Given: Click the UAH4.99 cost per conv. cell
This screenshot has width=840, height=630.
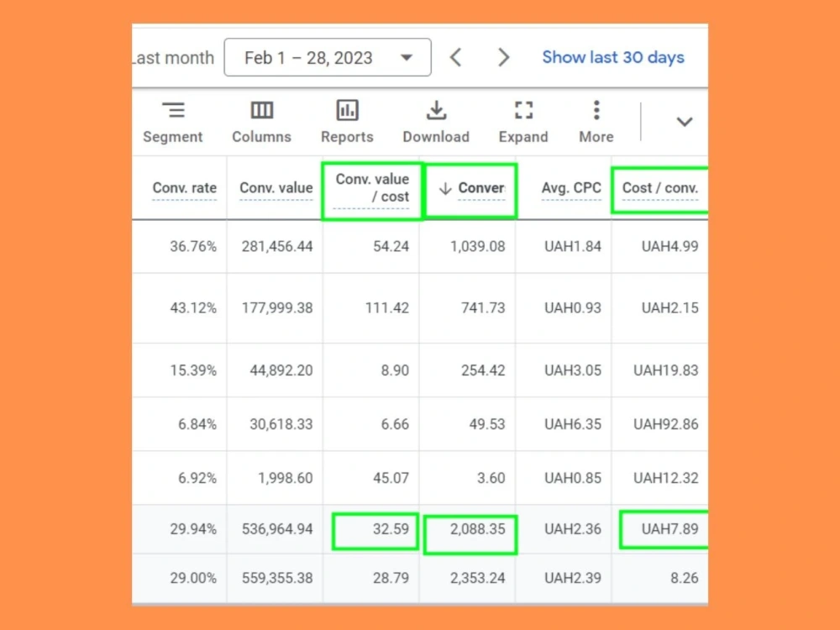Looking at the screenshot, I should [669, 246].
